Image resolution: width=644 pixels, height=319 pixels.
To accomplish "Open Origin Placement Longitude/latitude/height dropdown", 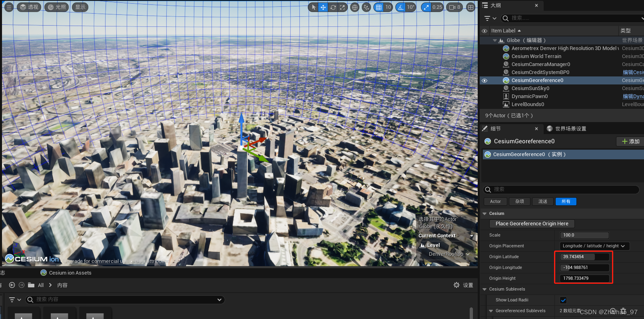I will [x=594, y=246].
